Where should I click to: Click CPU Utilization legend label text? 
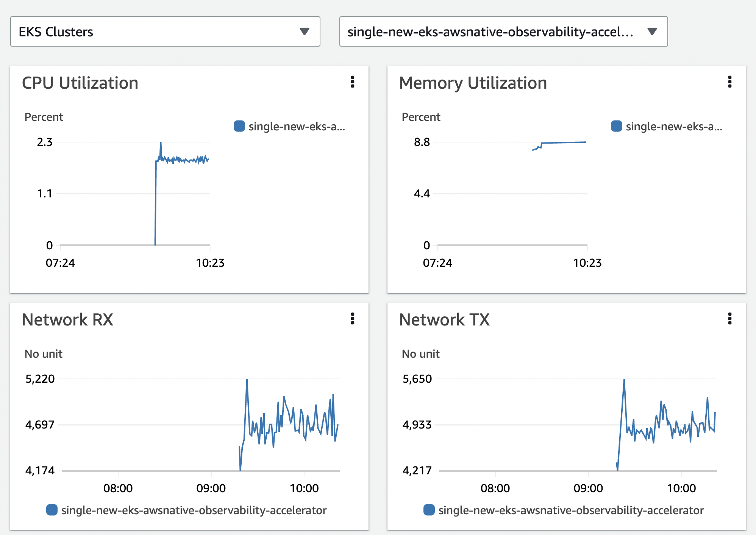click(x=297, y=127)
